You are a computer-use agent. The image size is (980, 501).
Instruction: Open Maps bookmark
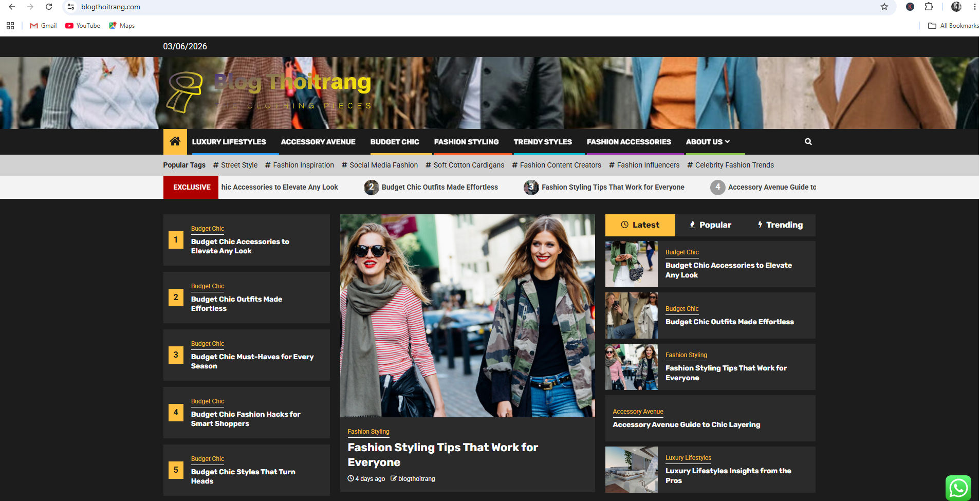coord(122,26)
